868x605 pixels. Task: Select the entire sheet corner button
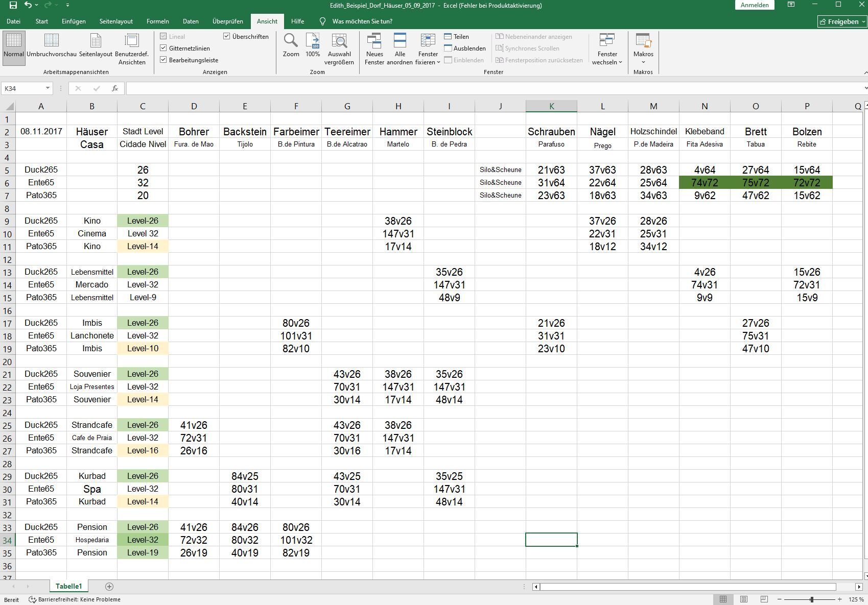pyautogui.click(x=8, y=106)
